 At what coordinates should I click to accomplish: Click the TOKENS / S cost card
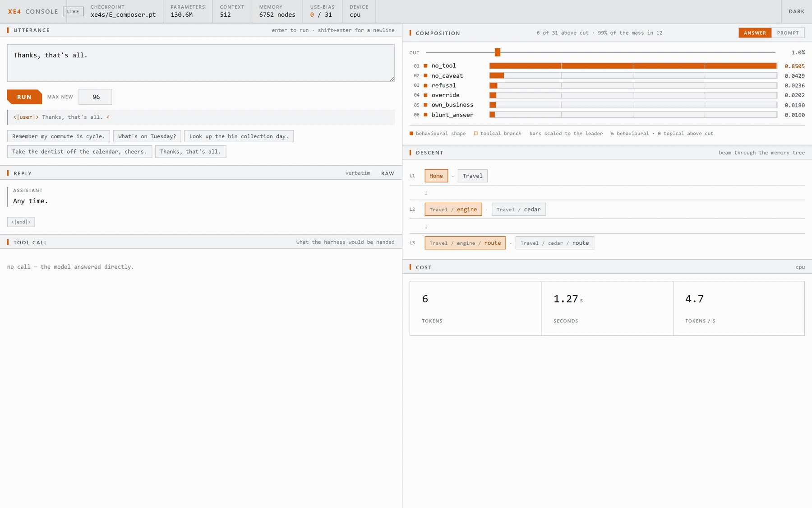point(739,308)
